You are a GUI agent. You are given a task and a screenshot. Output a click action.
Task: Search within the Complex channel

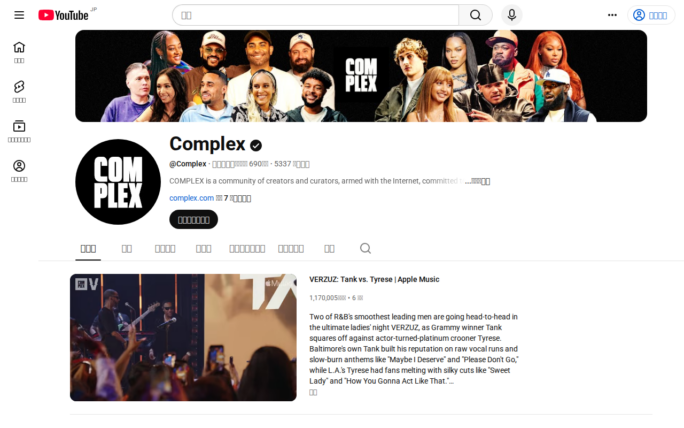pyautogui.click(x=366, y=248)
